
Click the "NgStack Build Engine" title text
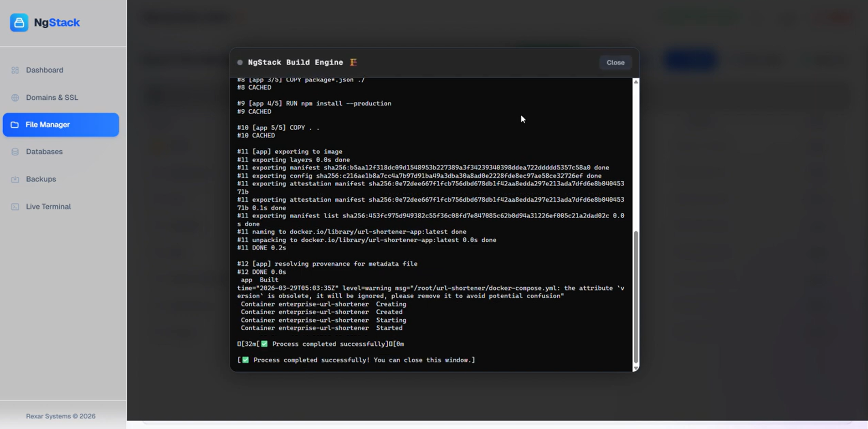click(x=295, y=62)
